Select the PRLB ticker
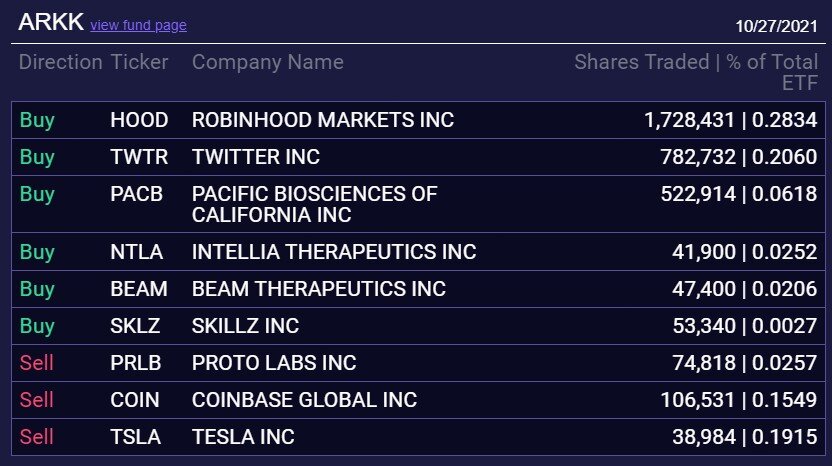 pyautogui.click(x=135, y=363)
